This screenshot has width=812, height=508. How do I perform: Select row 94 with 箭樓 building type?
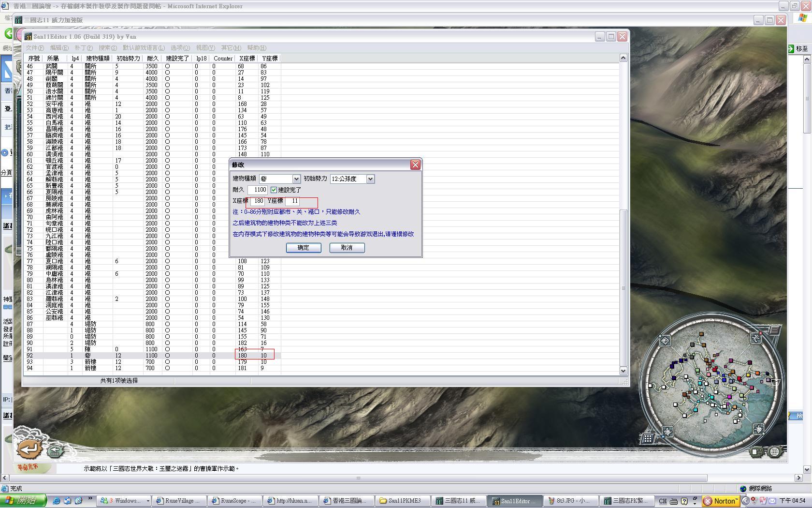click(x=153, y=368)
